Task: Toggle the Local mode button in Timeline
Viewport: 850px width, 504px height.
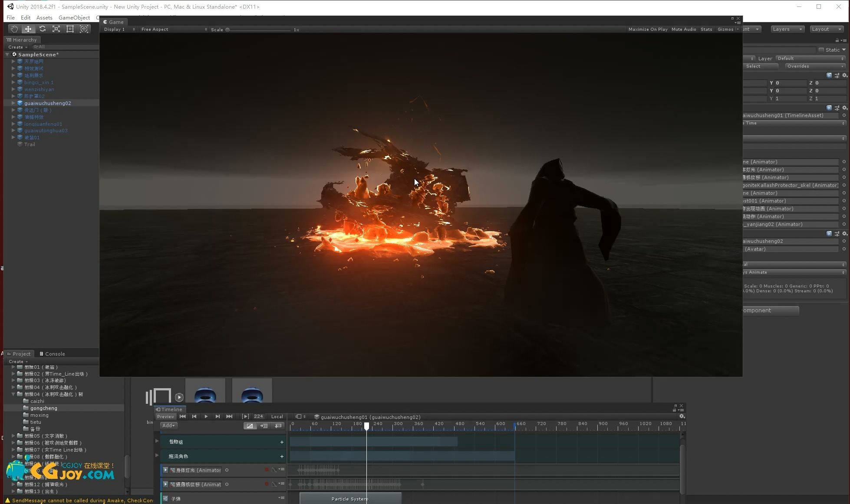Action: [277, 416]
